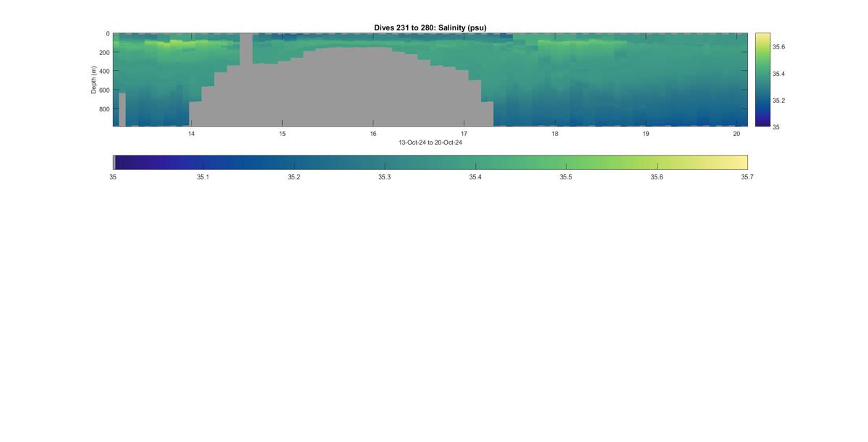Click the 'Depth (m)' y-axis label
Screen dimensions: 868x442
point(93,80)
